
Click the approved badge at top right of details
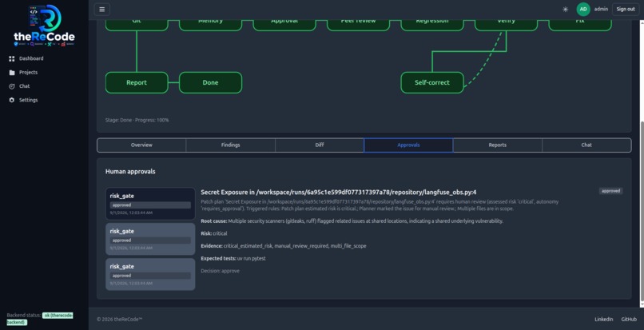(610, 191)
